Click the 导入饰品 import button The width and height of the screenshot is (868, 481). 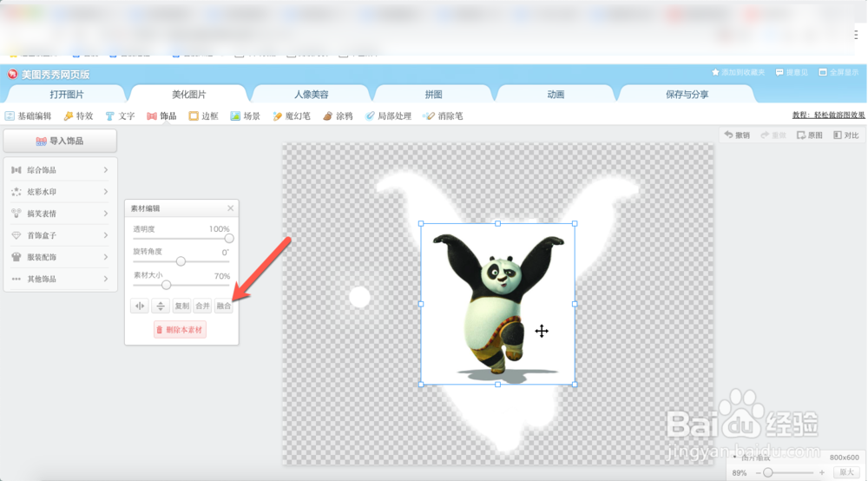coord(60,142)
